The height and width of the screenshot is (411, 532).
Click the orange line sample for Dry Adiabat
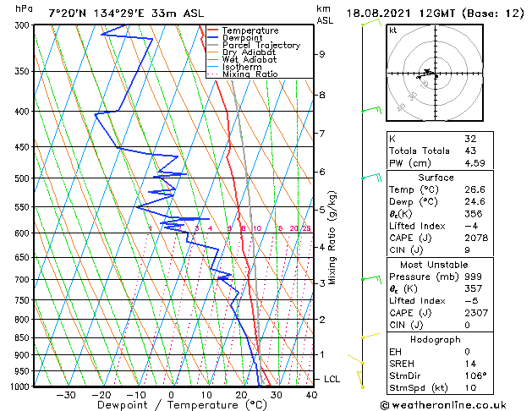212,52
